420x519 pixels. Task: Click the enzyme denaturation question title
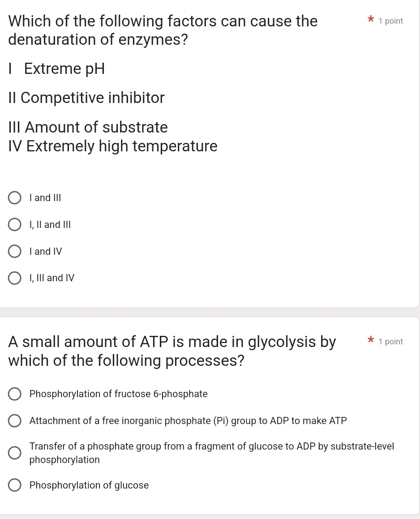click(x=163, y=30)
